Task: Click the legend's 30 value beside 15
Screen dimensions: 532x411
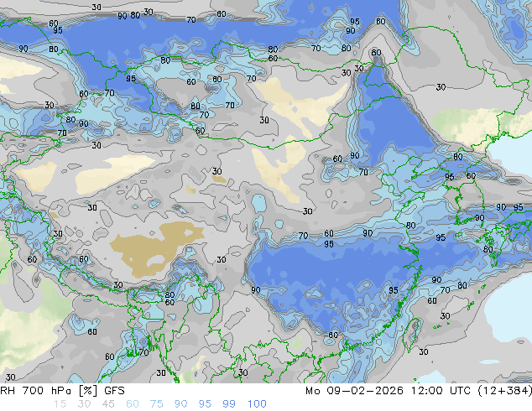Action: [x=84, y=404]
